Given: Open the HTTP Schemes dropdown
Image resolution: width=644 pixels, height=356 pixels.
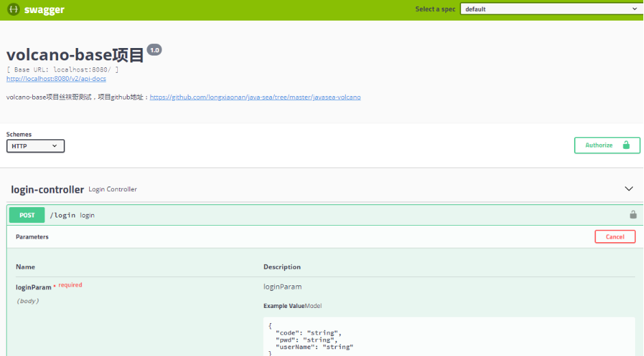Looking at the screenshot, I should coord(36,146).
